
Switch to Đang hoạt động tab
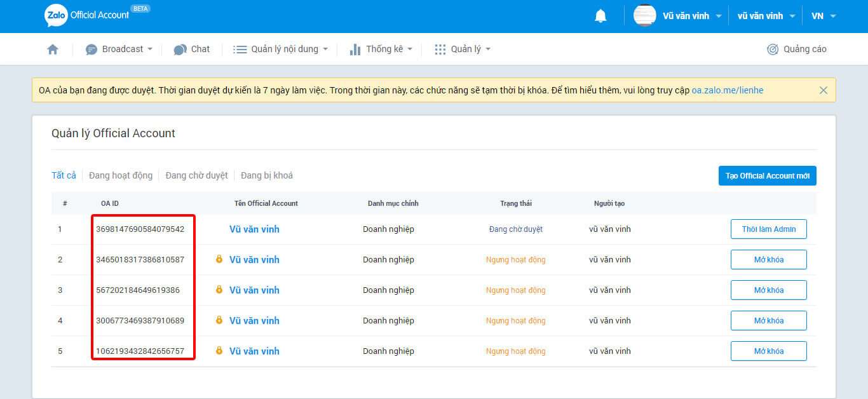pos(121,175)
